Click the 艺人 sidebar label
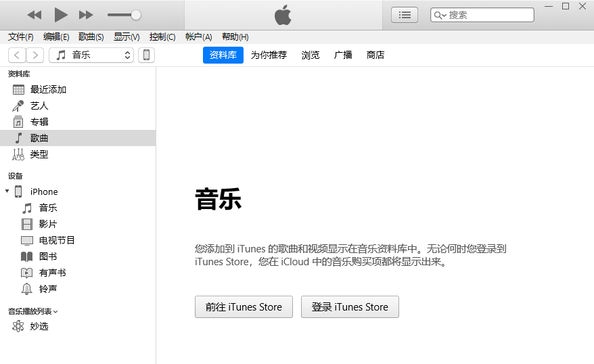This screenshot has height=364, width=594. tap(39, 106)
